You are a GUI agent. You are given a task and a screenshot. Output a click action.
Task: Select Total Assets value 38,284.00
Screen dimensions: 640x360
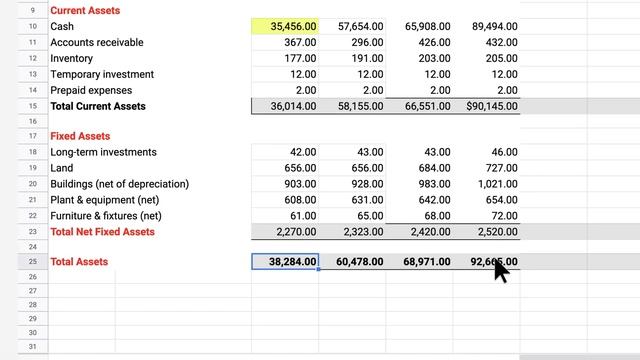click(x=285, y=262)
